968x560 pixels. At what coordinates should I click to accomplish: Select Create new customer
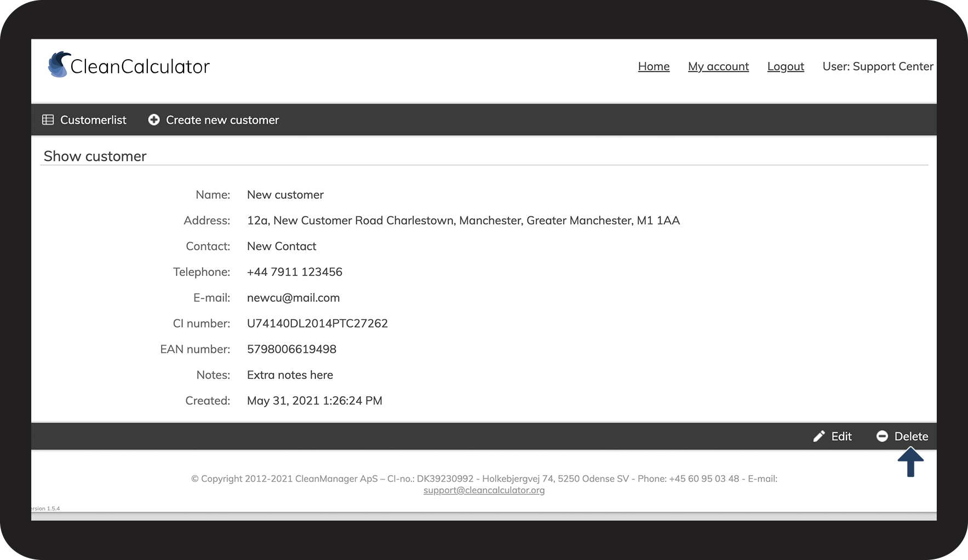point(214,120)
